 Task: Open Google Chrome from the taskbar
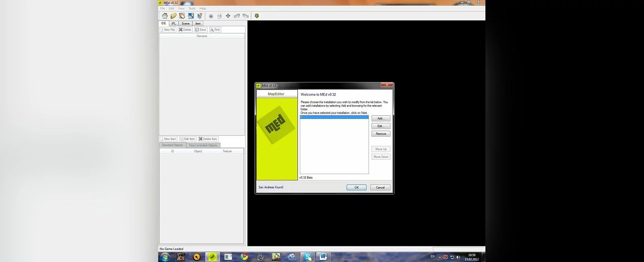[x=244, y=257]
